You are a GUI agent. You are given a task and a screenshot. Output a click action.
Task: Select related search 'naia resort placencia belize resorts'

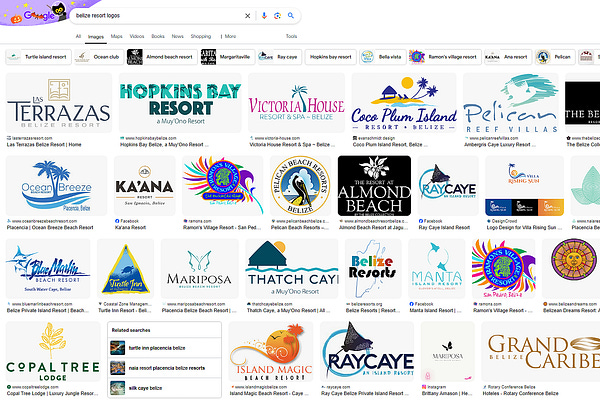click(x=165, y=368)
